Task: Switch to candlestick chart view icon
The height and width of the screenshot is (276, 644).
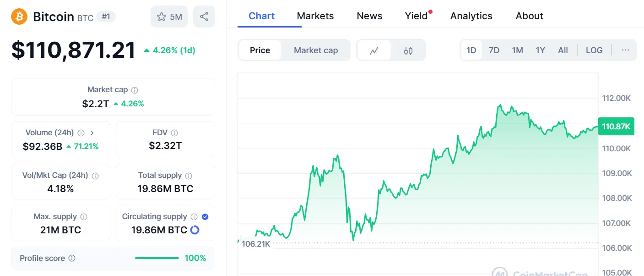Action: (408, 50)
